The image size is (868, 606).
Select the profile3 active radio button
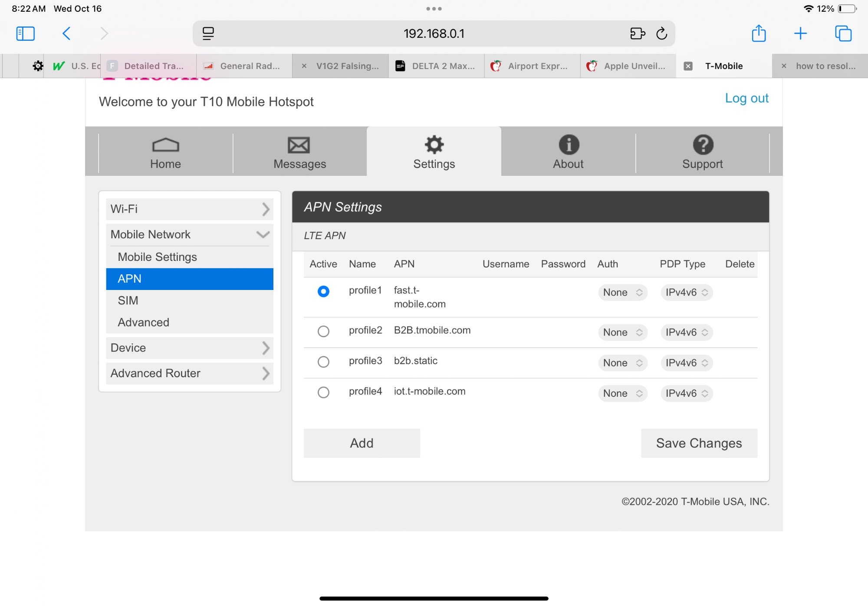tap(323, 362)
